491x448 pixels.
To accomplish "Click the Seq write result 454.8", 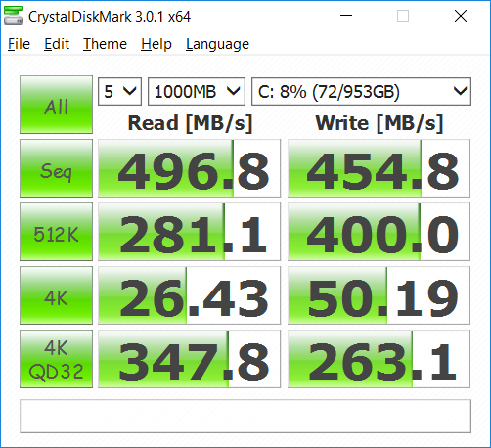I will pos(379,168).
